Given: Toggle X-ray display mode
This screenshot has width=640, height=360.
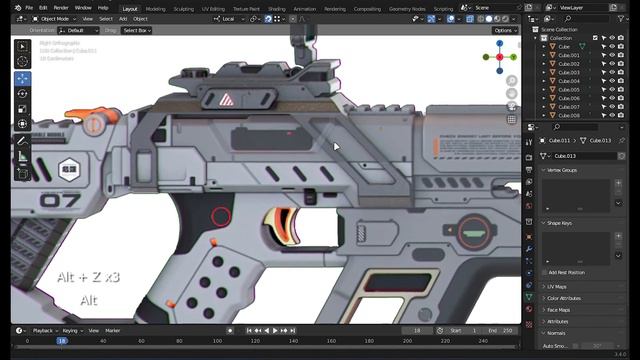Looking at the screenshot, I should pyautogui.click(x=470, y=19).
